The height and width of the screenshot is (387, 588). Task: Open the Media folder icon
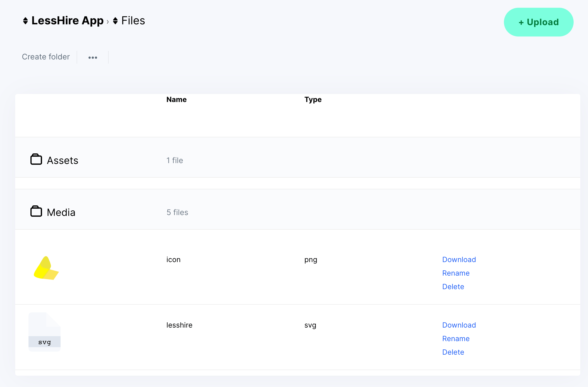point(36,212)
